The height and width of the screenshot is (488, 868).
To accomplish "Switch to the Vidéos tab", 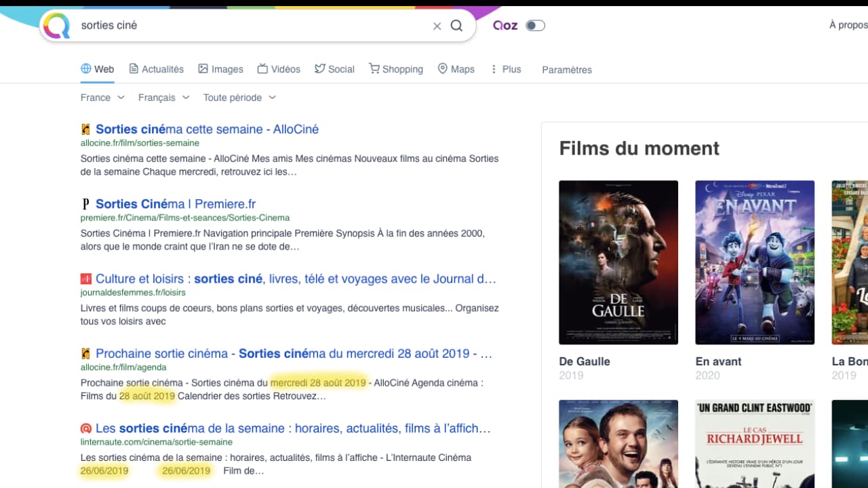I will 278,69.
